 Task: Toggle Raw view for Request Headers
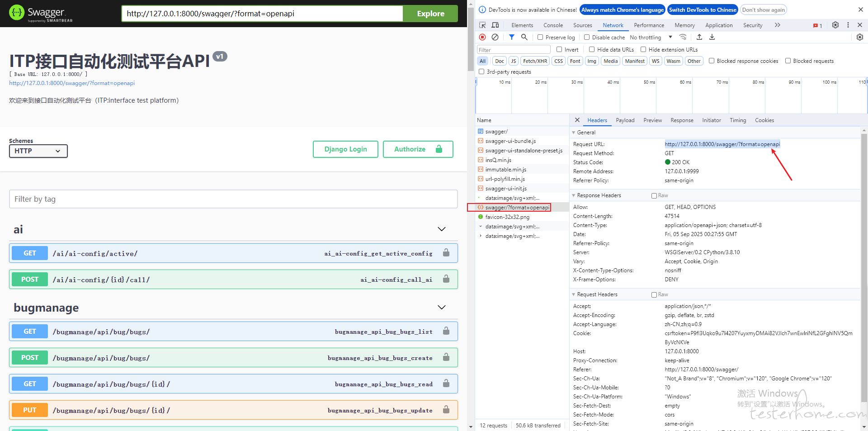pos(654,294)
